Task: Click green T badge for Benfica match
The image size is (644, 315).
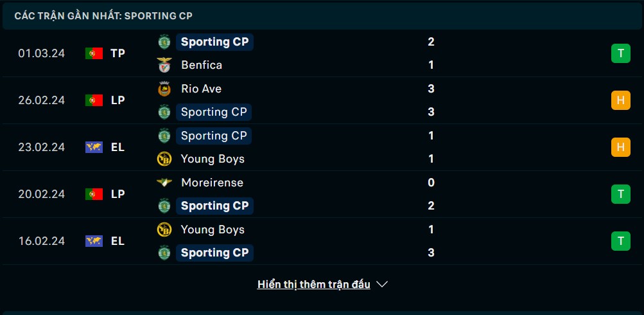Action: pos(621,53)
